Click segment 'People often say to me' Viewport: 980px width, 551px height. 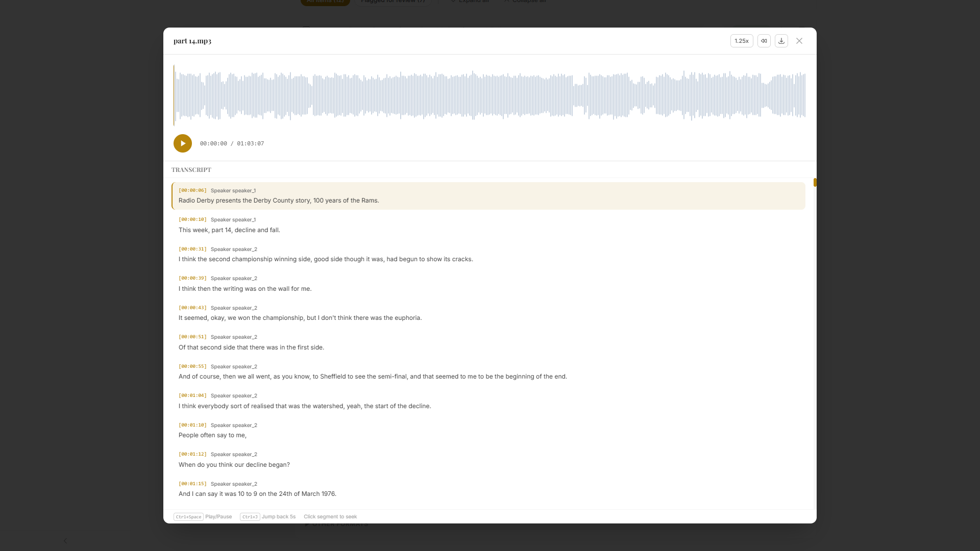488,430
